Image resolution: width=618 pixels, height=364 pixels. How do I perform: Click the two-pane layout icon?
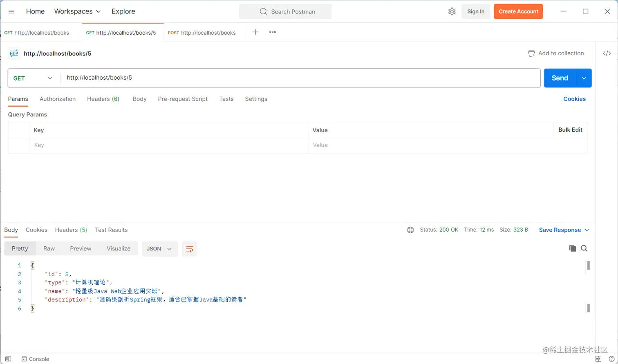click(598, 359)
